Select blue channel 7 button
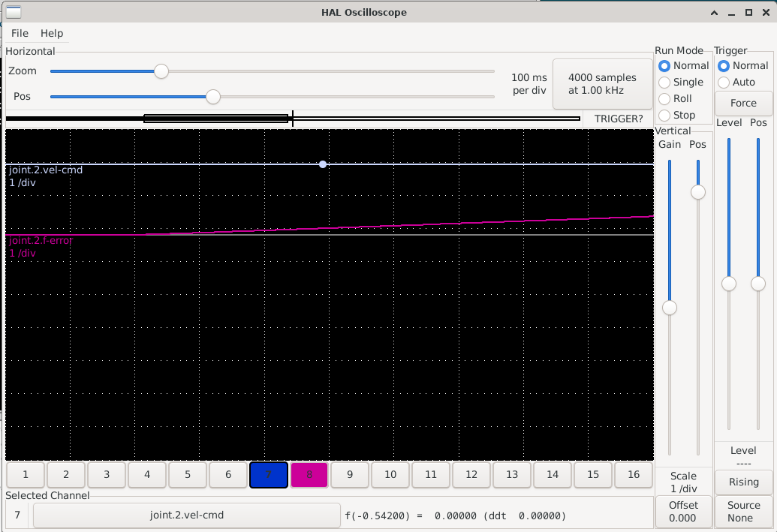The image size is (777, 532). click(x=269, y=475)
